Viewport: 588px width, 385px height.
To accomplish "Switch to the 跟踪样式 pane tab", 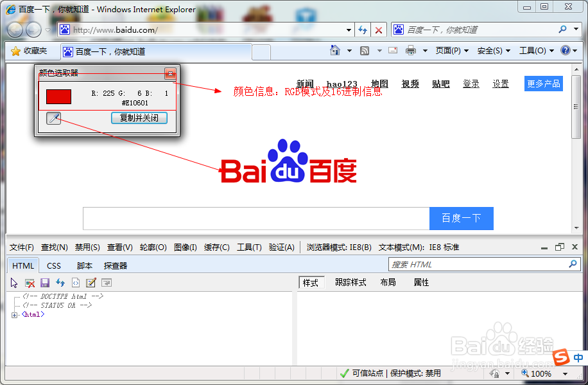I will point(350,282).
